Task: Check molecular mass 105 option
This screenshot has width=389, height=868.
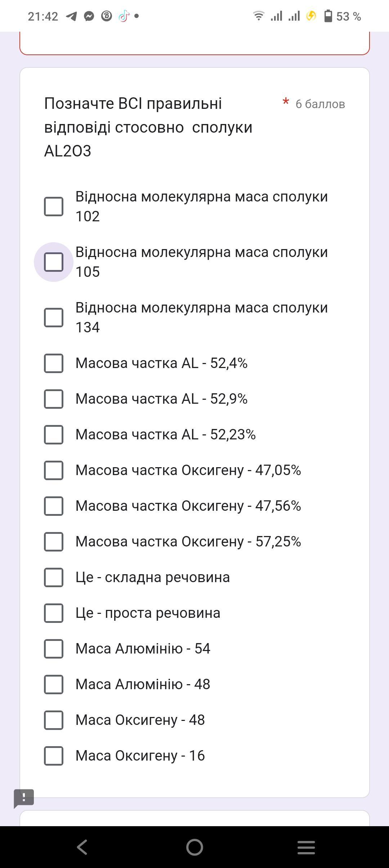Action: point(54,262)
